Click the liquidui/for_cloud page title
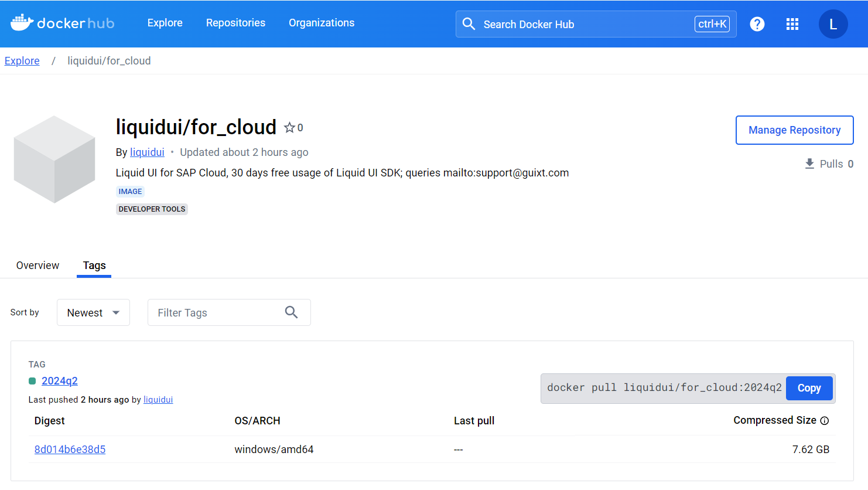868x490 pixels. click(x=196, y=127)
